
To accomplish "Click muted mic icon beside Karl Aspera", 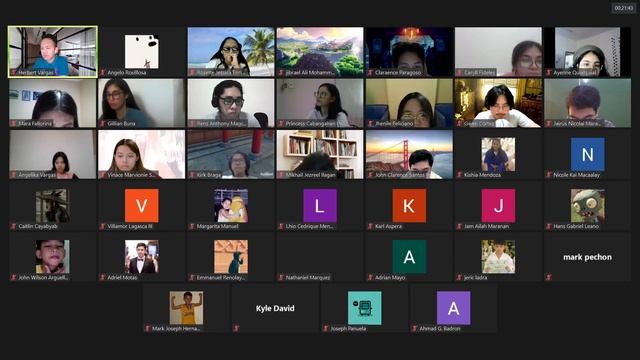I will (x=370, y=226).
